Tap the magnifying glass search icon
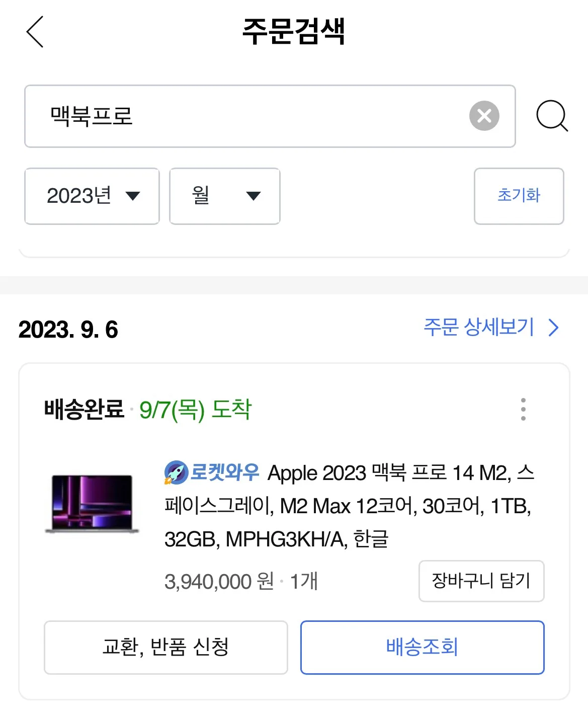The width and height of the screenshot is (588, 718). point(552,116)
